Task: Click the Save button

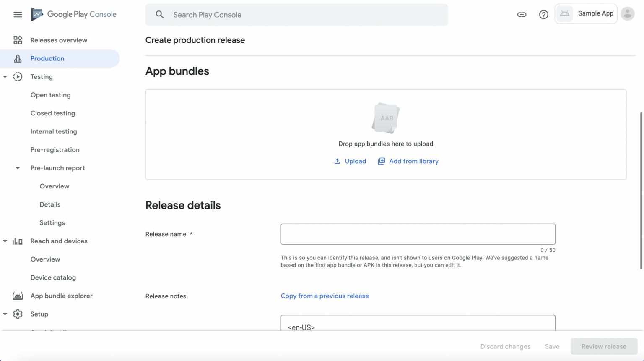Action: pyautogui.click(x=552, y=347)
